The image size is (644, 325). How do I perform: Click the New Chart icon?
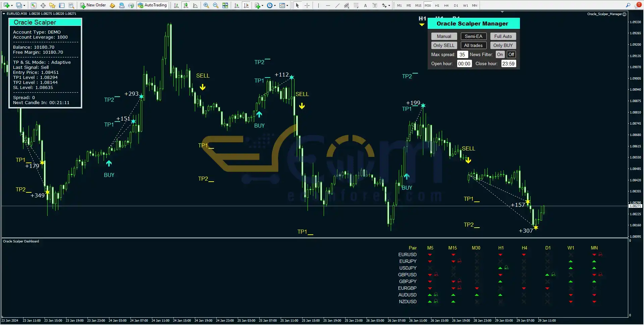[x=6, y=5]
